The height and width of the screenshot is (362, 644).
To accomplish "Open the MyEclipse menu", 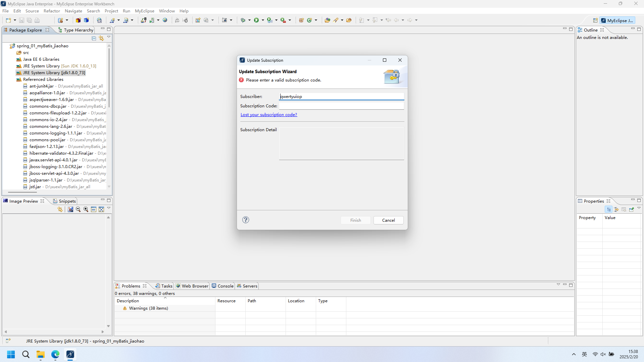I will [145, 11].
